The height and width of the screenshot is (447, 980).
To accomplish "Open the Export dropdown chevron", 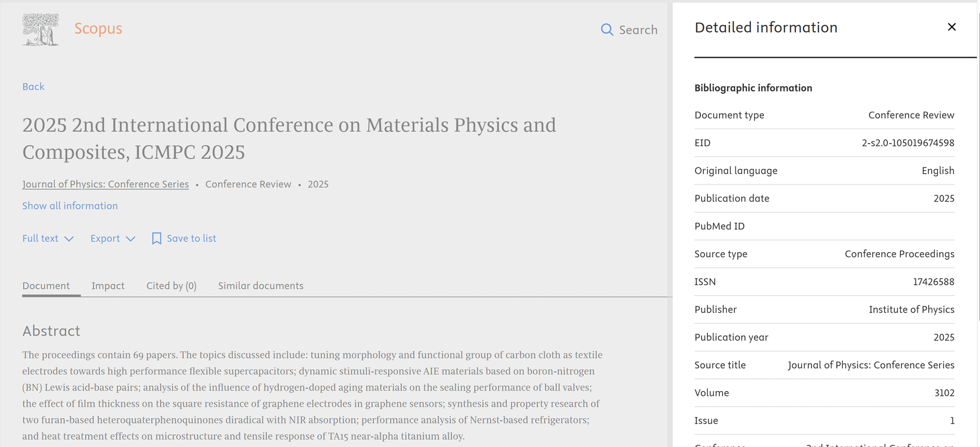I will 130,239.
